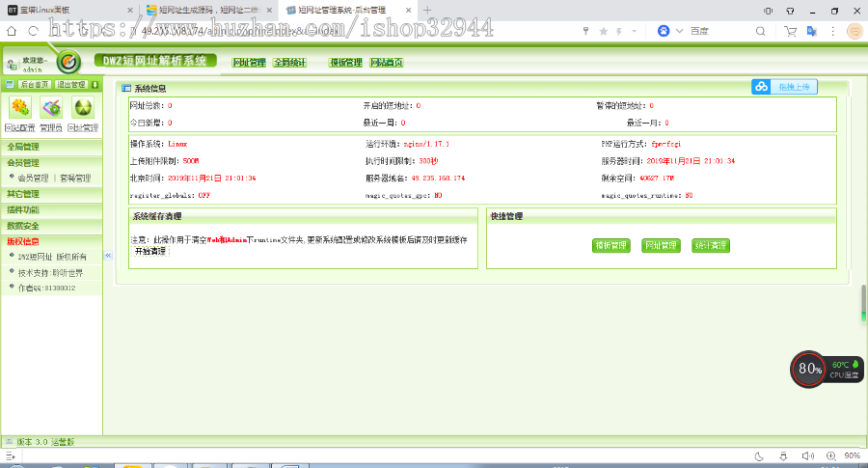The height and width of the screenshot is (468, 868).
Task: Click the magnifier search icon
Action: click(x=761, y=31)
